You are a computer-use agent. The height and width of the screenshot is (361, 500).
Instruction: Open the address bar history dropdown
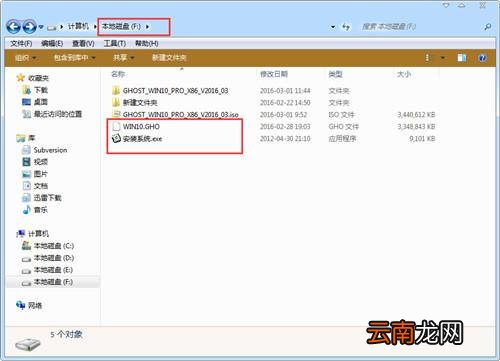pyautogui.click(x=333, y=27)
